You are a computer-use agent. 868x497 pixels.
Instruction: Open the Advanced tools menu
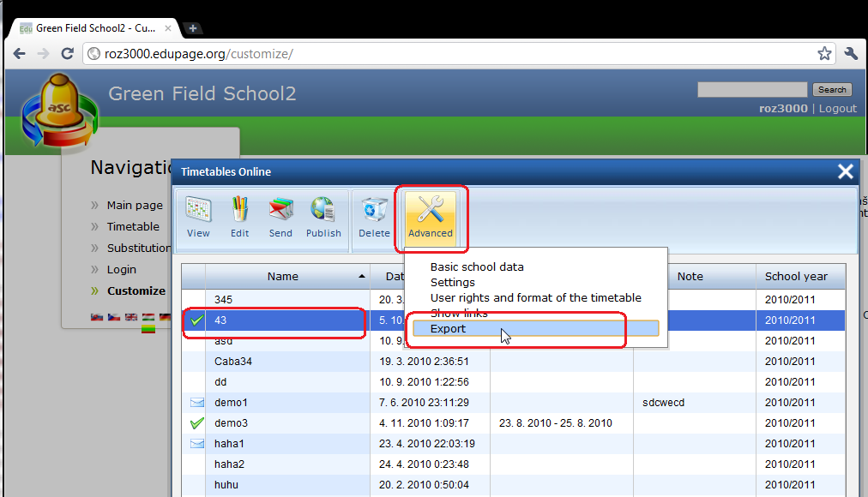pos(430,218)
